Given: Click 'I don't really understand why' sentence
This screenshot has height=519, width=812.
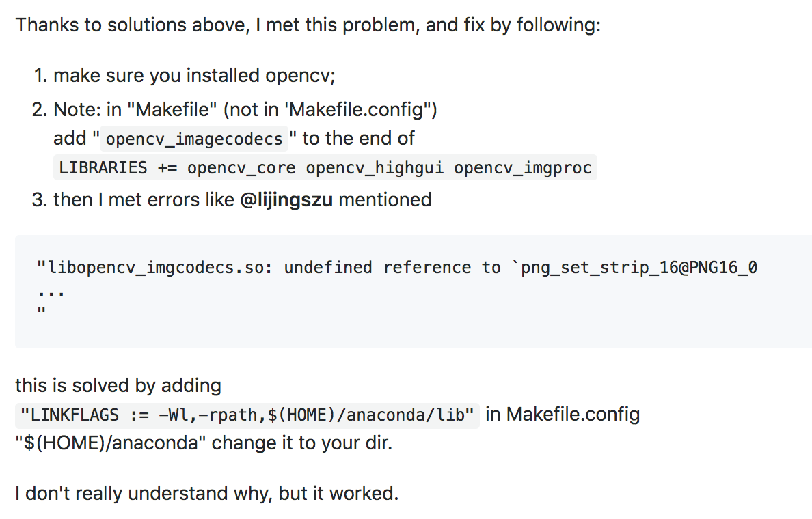Looking at the screenshot, I should click(206, 493).
